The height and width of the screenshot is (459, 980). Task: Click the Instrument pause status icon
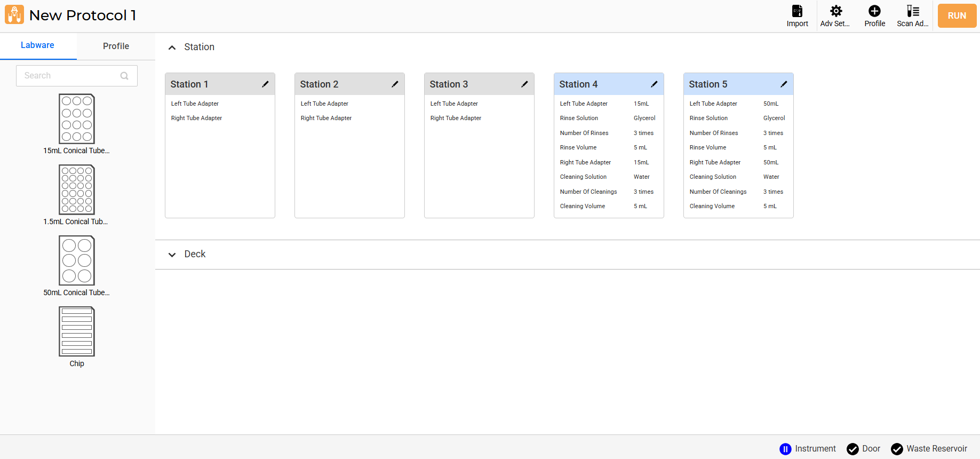pos(785,449)
